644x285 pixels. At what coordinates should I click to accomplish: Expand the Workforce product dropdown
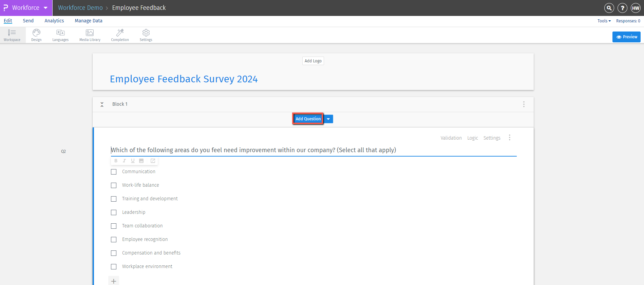[x=45, y=8]
